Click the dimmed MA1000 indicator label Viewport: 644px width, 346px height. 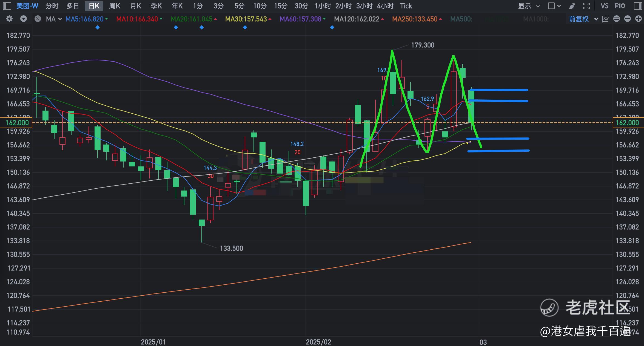coord(536,19)
